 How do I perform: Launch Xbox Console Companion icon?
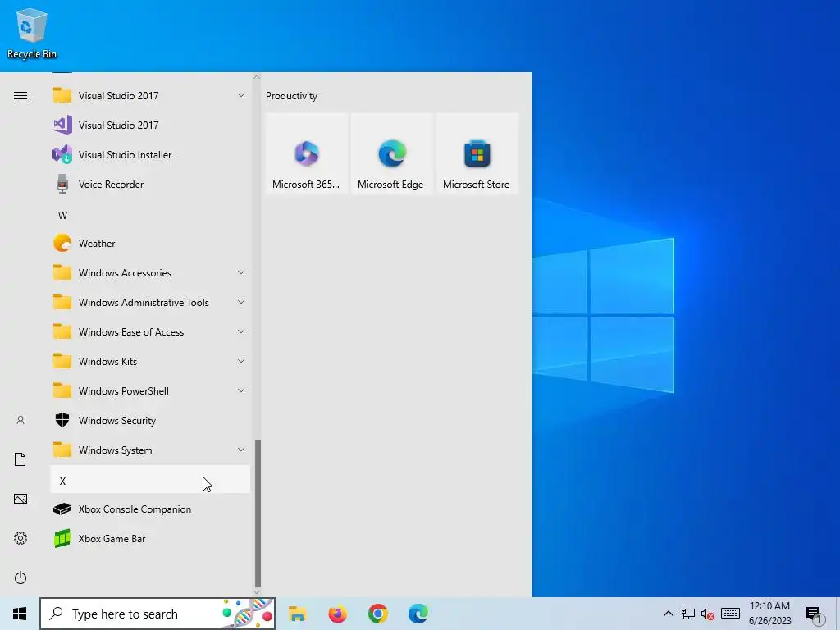[x=62, y=509]
